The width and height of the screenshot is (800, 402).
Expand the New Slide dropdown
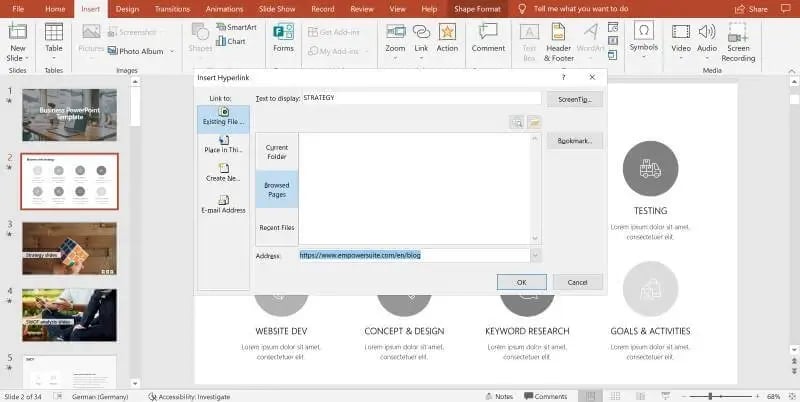point(17,57)
